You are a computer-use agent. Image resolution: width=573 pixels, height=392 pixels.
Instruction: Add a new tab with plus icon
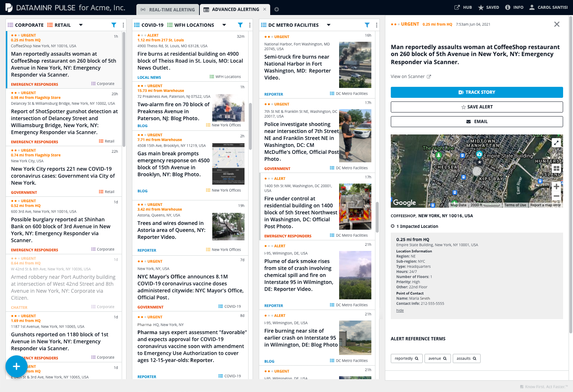pyautogui.click(x=277, y=10)
